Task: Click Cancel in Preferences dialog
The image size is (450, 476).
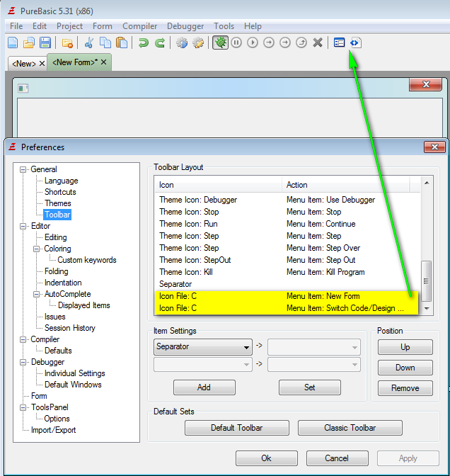Action: (x=337, y=458)
